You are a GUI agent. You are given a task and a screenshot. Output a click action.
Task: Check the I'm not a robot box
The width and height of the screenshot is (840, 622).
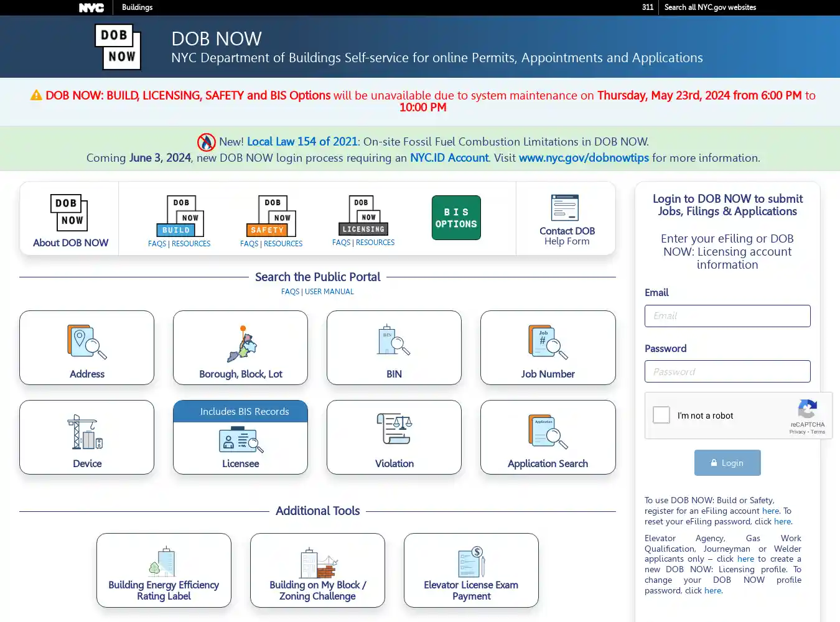661,415
